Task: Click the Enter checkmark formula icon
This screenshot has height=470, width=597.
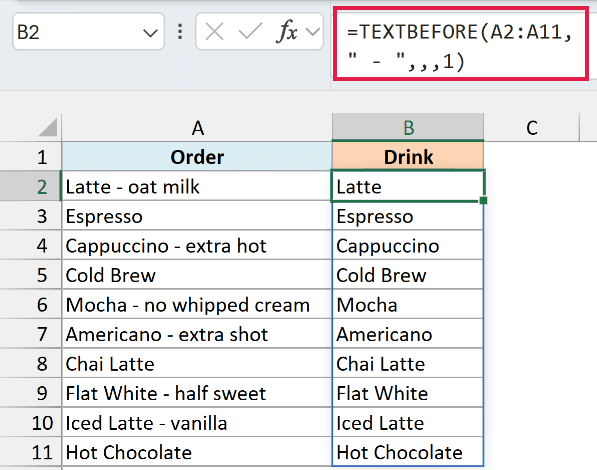Action: pos(250,32)
